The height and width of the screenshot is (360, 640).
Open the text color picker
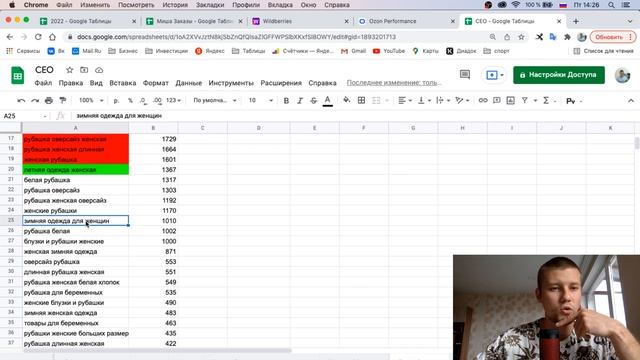click(x=327, y=100)
